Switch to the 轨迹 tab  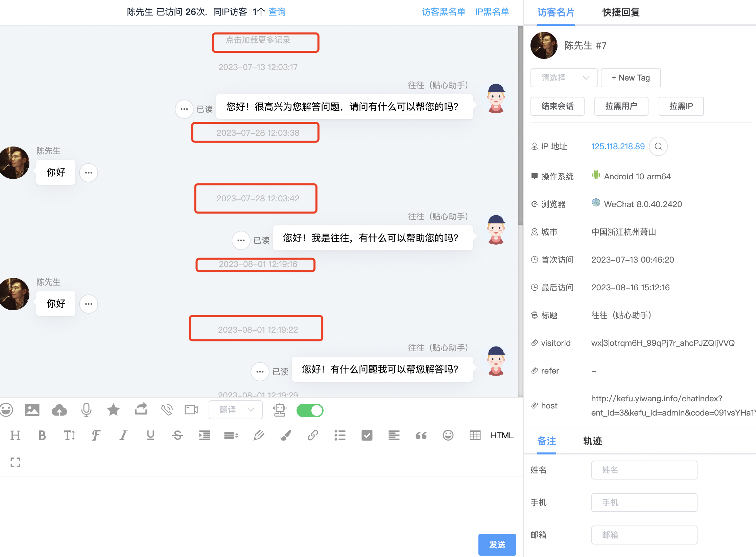pos(592,441)
